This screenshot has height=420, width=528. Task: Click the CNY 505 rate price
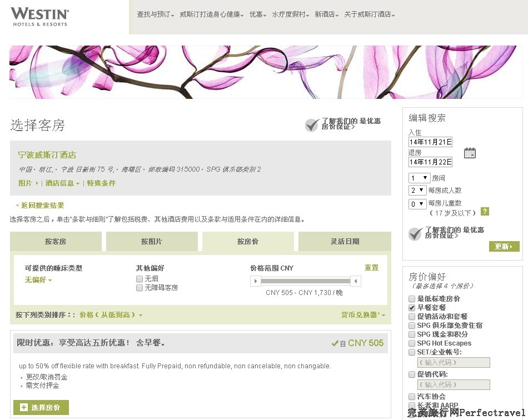pyautogui.click(x=366, y=343)
